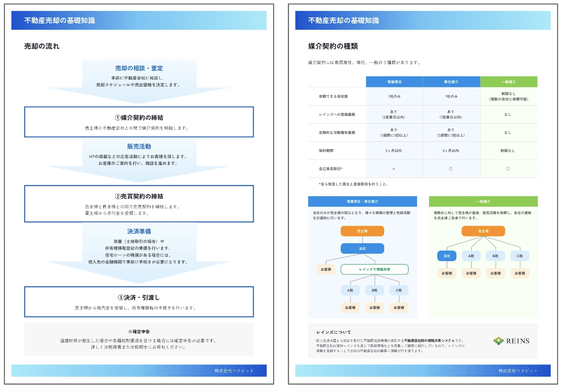Click the 専属専任 table column header
This screenshot has width=561, height=392.
pyautogui.click(x=394, y=82)
